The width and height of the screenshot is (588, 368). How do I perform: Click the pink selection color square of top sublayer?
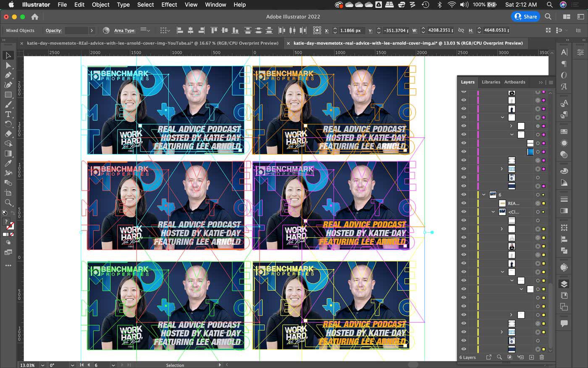tap(543, 92)
